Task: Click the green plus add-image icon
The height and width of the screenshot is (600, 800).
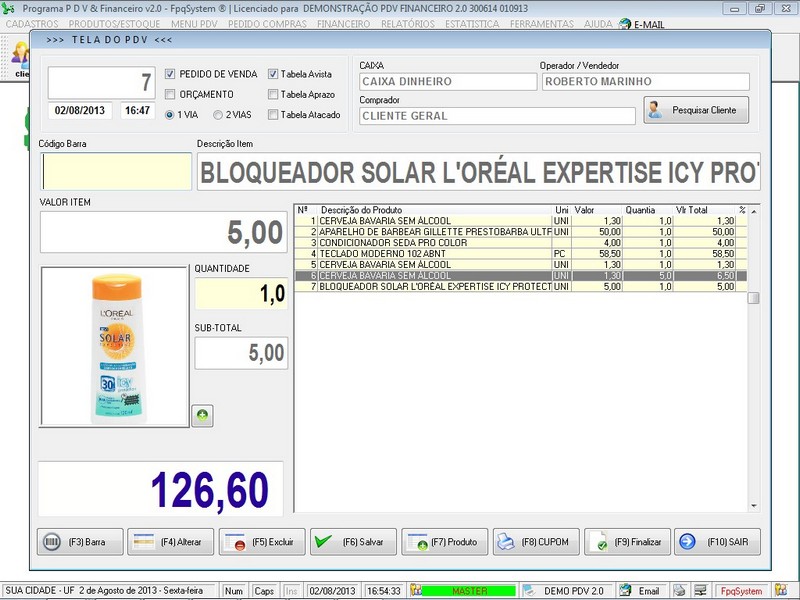Action: point(203,415)
